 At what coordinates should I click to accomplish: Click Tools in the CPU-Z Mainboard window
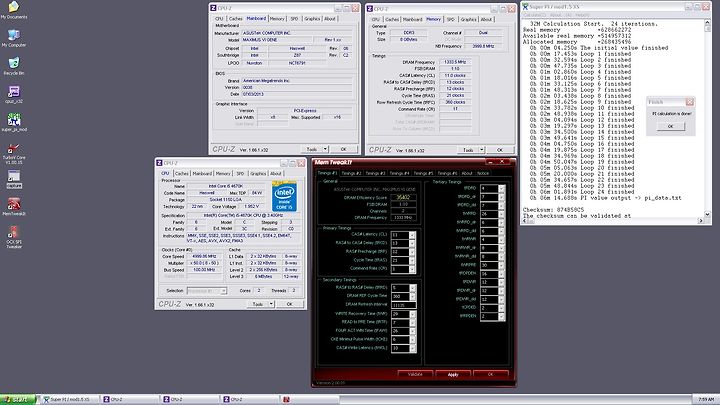pyautogui.click(x=315, y=149)
